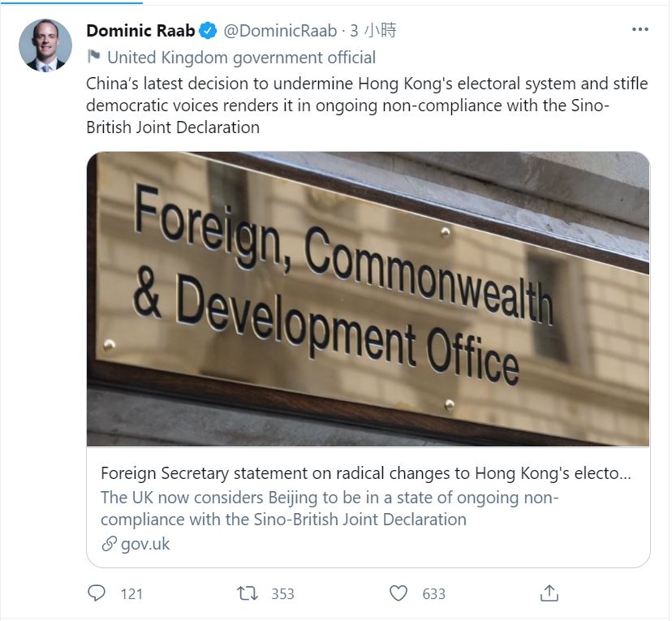Click the Dominic Raab display name
Viewport: 672px width, 621px height.
coord(140,31)
